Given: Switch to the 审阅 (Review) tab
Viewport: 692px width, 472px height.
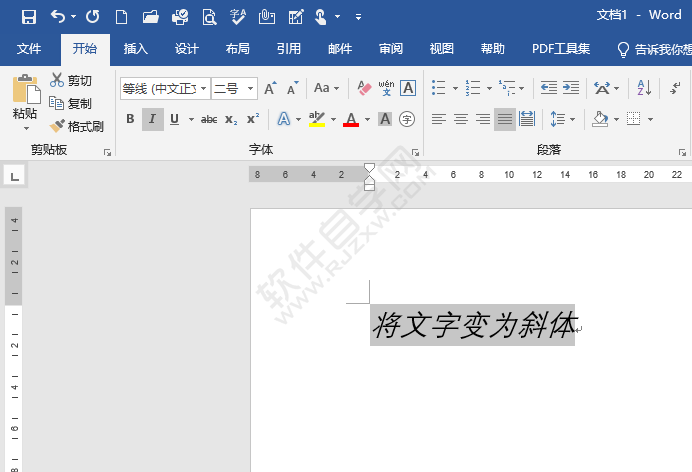Looking at the screenshot, I should (391, 49).
